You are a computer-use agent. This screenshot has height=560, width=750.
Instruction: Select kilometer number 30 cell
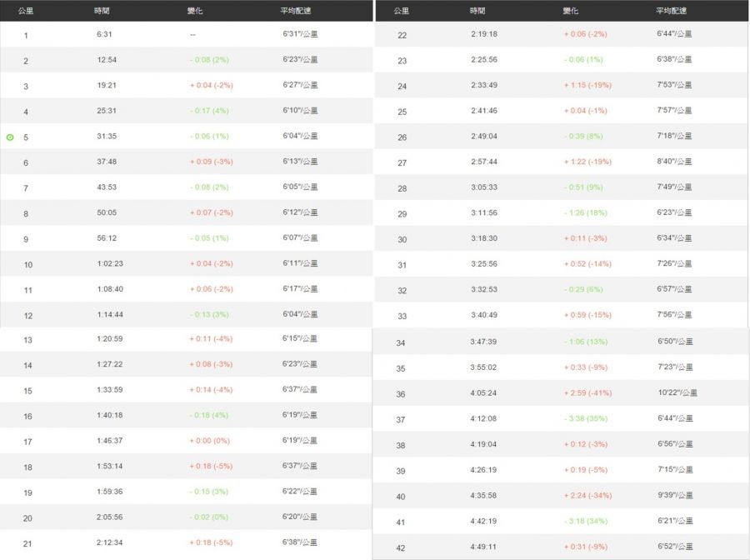[402, 240]
